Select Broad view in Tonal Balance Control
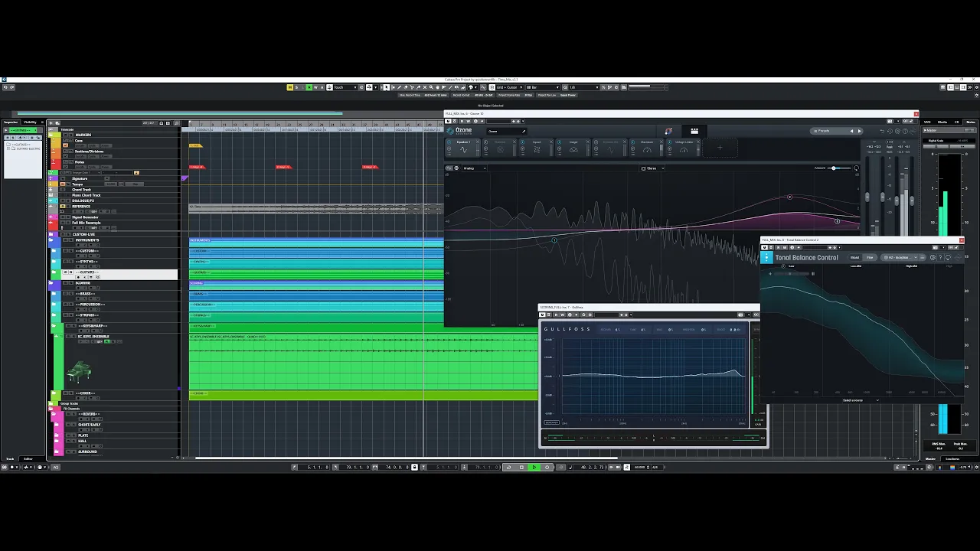Viewport: 980px width, 551px height. click(855, 257)
